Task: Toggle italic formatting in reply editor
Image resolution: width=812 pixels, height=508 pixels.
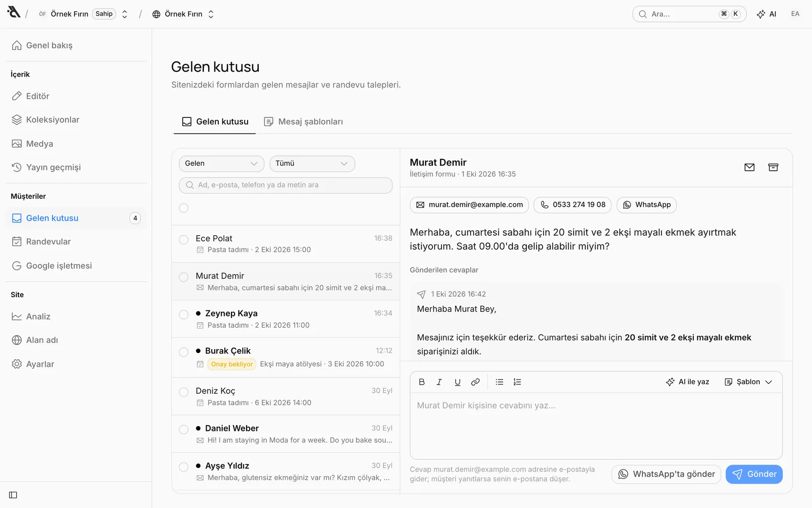Action: 439,382
